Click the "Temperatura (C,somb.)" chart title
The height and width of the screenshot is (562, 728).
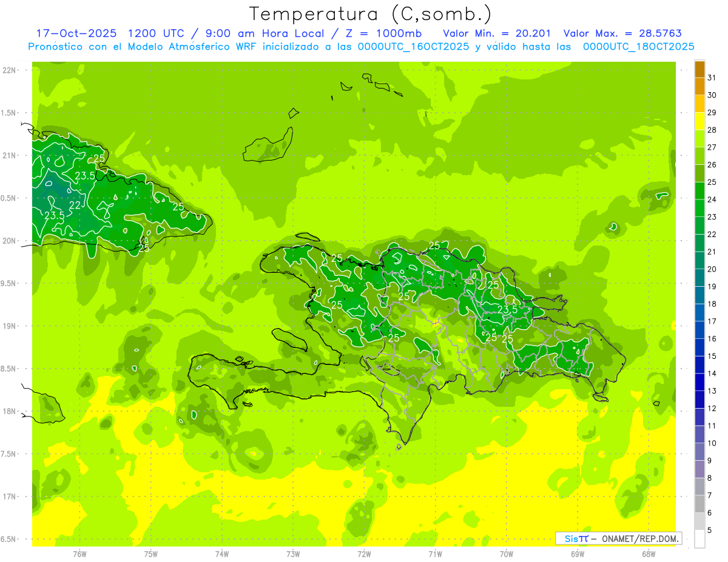pos(371,14)
